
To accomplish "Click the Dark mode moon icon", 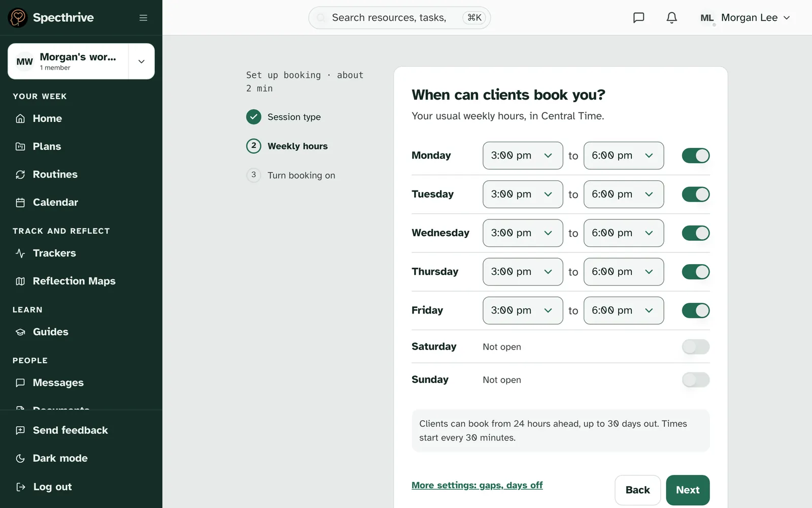I will pos(20,458).
